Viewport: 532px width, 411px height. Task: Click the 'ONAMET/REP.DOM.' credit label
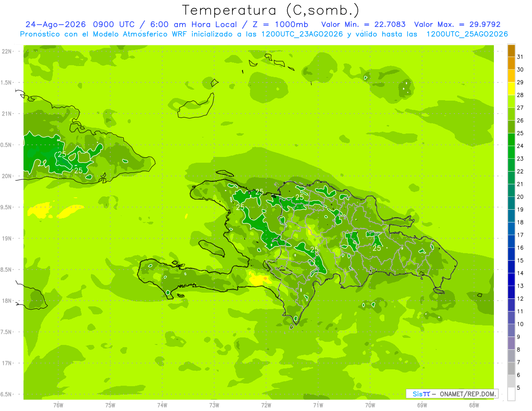pyautogui.click(x=469, y=394)
